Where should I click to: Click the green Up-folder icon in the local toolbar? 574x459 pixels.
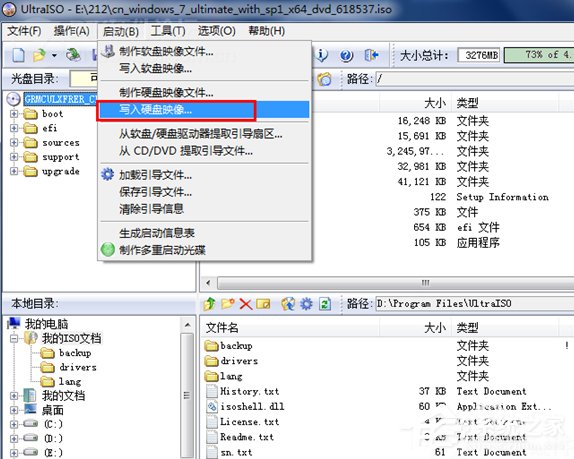tap(210, 303)
